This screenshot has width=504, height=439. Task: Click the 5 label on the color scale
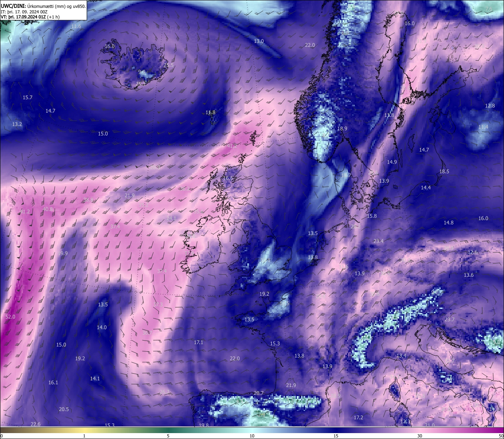pos(168,436)
